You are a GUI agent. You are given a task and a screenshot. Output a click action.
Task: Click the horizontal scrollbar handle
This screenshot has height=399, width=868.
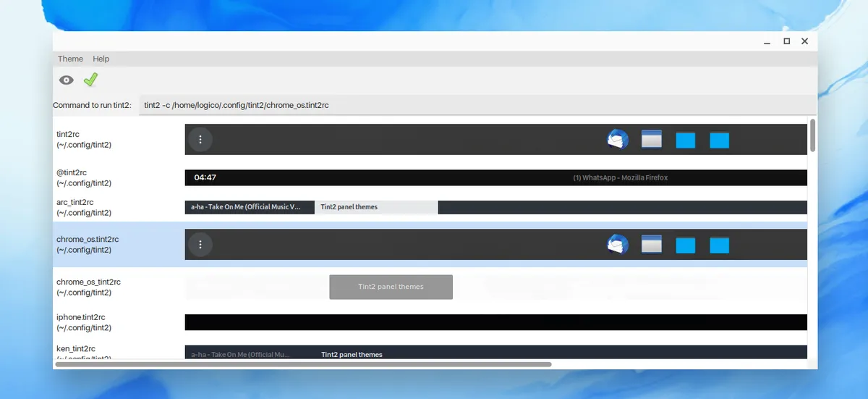(304, 364)
